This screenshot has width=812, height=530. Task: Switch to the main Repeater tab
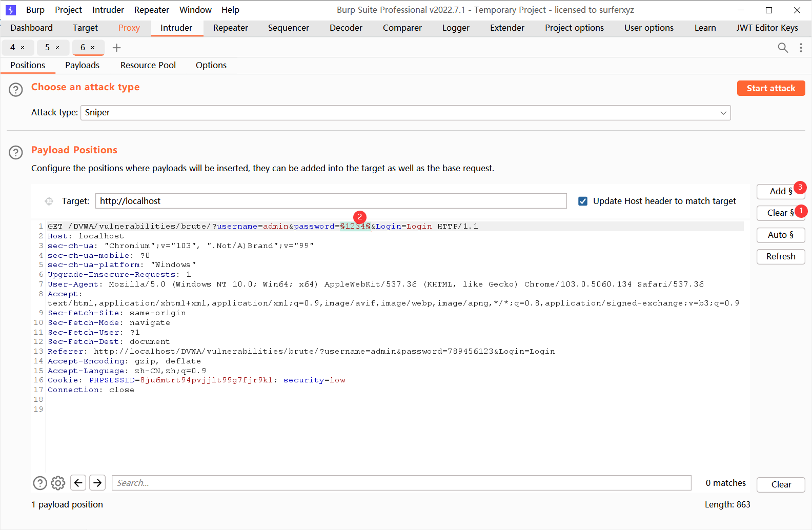(x=231, y=28)
